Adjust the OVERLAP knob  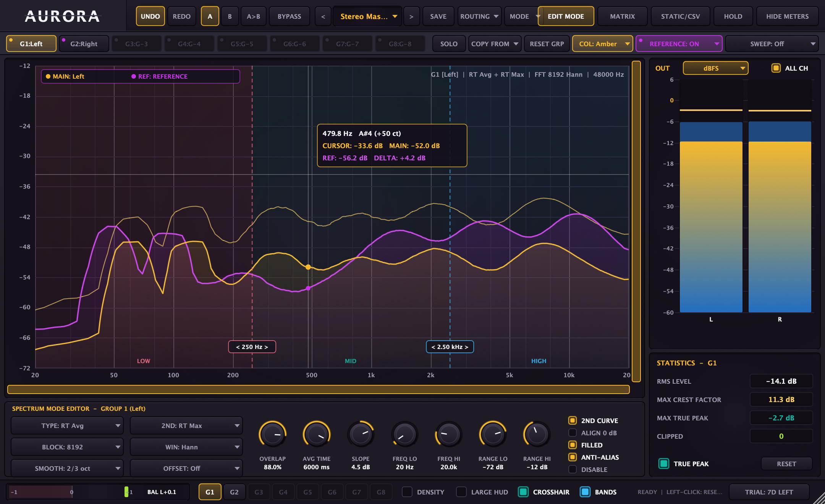coord(273,434)
